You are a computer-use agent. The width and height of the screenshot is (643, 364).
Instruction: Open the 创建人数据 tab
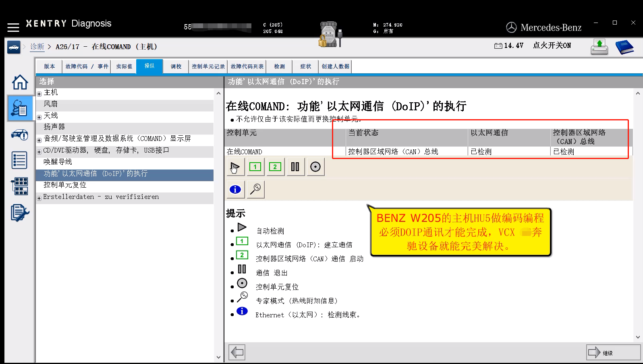[335, 66]
